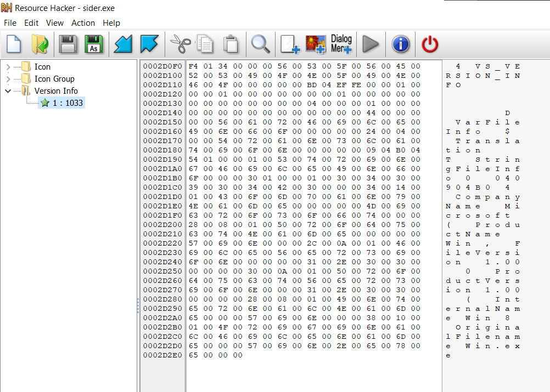
Task: Click the panel splitter grip between tree and hex
Action: coord(138,305)
